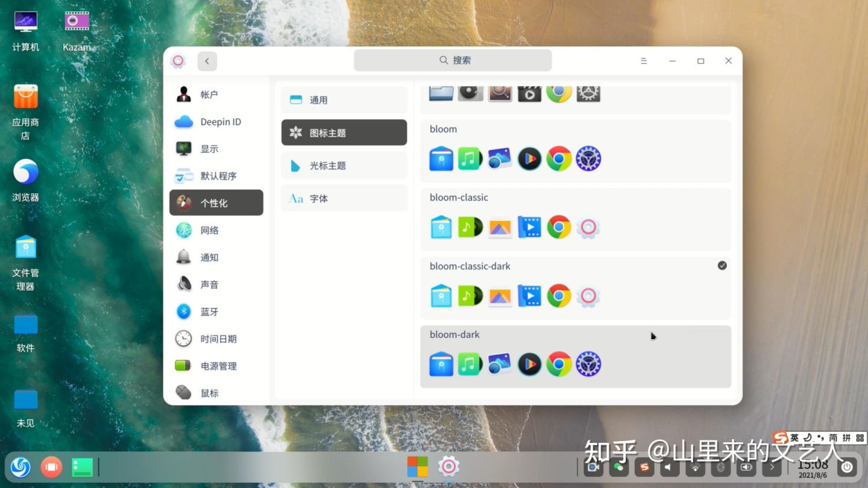Open the deepin launcher in dock
This screenshot has height=488, width=868.
(20, 467)
